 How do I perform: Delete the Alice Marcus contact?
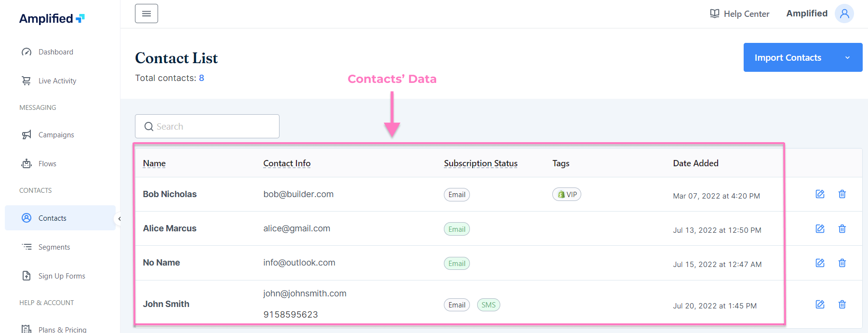(842, 228)
